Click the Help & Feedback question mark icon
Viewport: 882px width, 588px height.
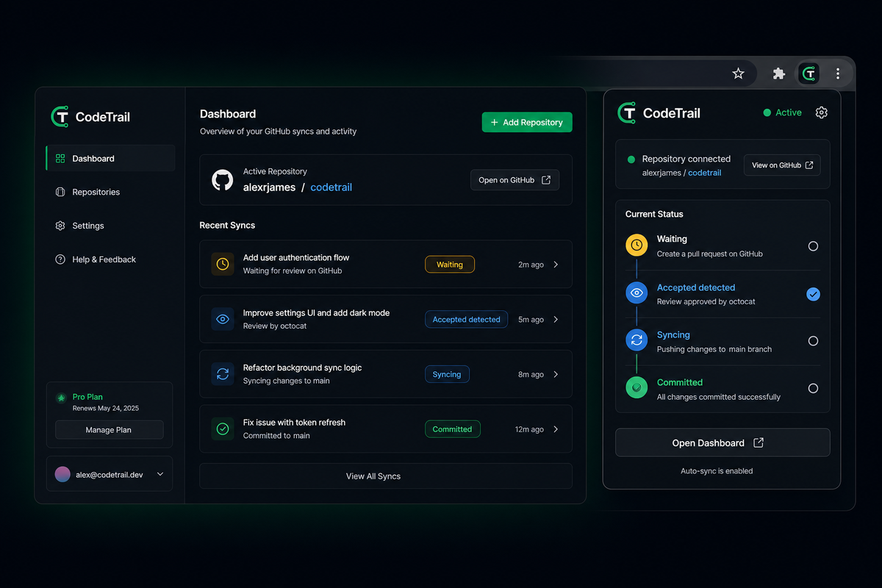(60, 259)
